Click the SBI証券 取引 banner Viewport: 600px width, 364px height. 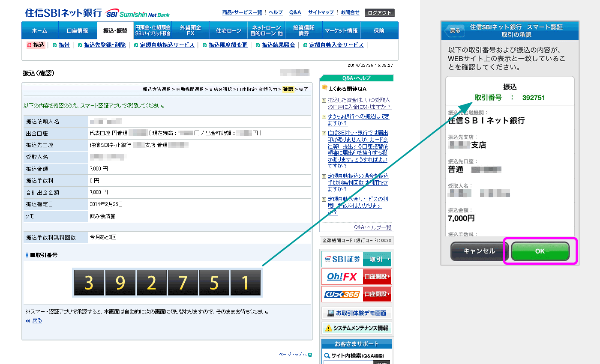click(x=357, y=259)
